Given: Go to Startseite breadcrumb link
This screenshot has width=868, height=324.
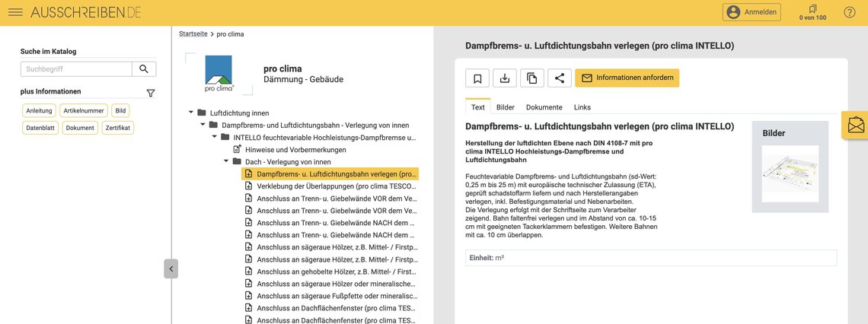Looking at the screenshot, I should [193, 33].
